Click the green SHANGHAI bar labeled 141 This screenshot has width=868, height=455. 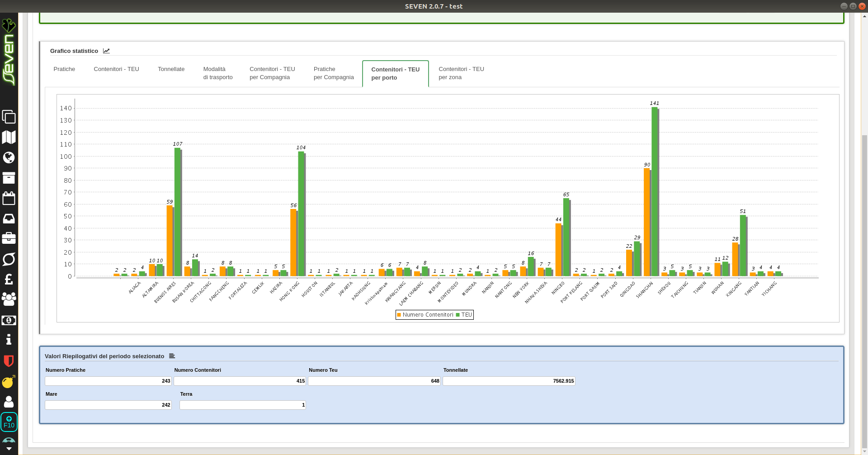tap(655, 192)
